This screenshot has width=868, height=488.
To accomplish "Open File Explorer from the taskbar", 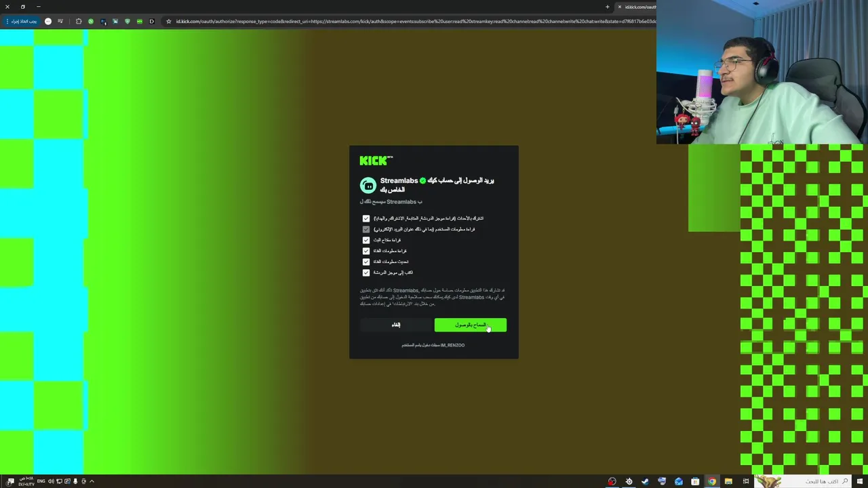I will [728, 481].
